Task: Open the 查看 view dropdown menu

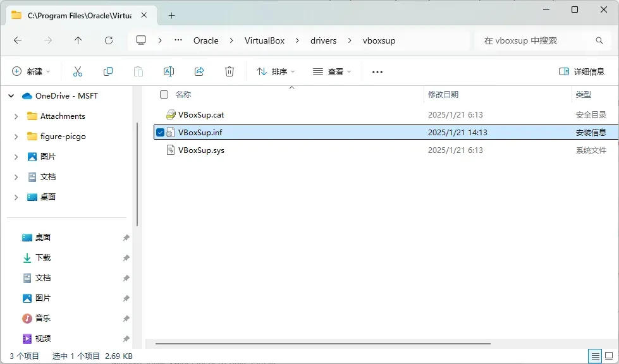Action: point(331,71)
